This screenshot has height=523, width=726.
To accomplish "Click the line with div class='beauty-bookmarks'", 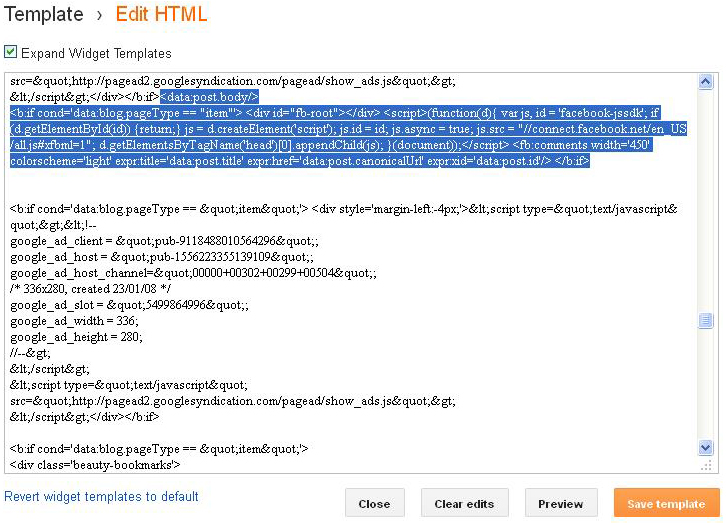I will point(95,465).
